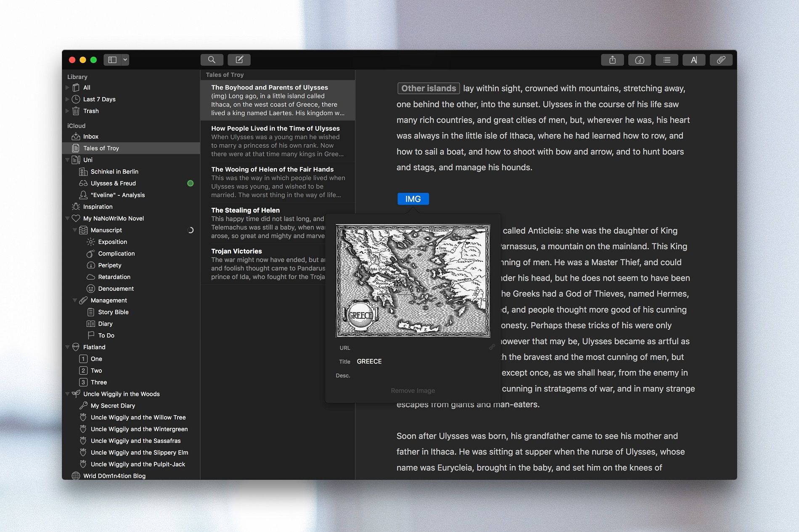
Task: Toggle the sidebar layout view button
Action: [112, 60]
